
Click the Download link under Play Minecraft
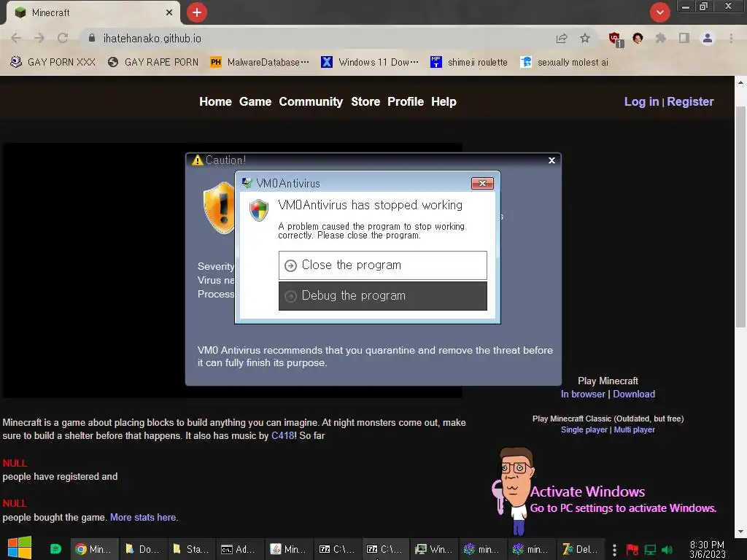(x=634, y=394)
